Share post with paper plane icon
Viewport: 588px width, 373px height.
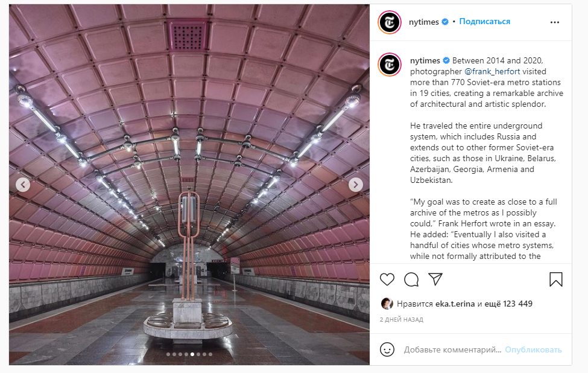[x=435, y=279]
